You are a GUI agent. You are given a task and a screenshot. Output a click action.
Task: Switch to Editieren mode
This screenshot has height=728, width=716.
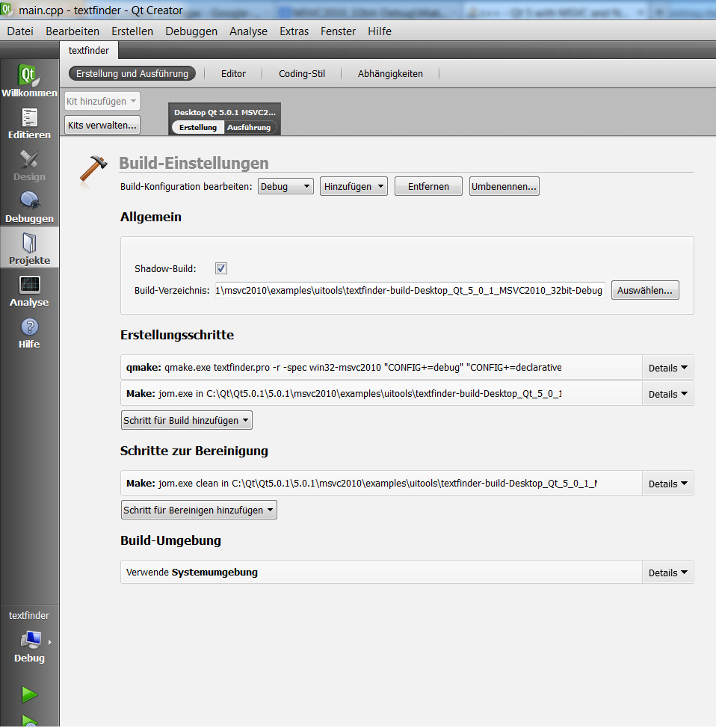29,124
